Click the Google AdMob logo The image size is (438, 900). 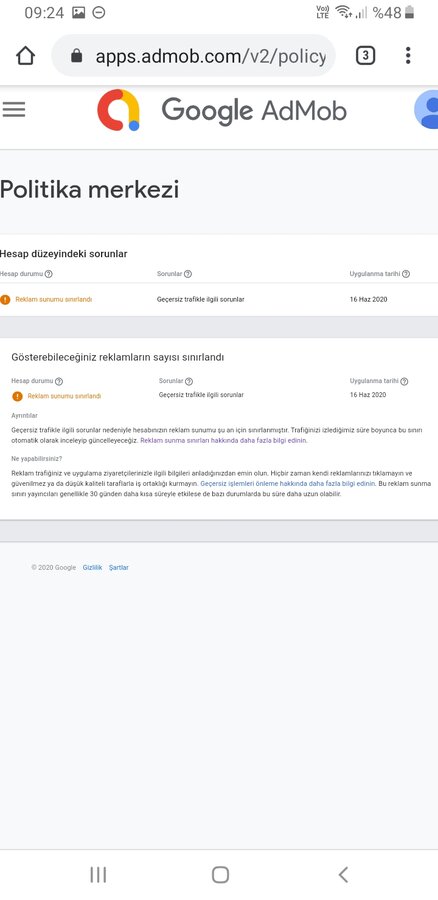click(222, 110)
